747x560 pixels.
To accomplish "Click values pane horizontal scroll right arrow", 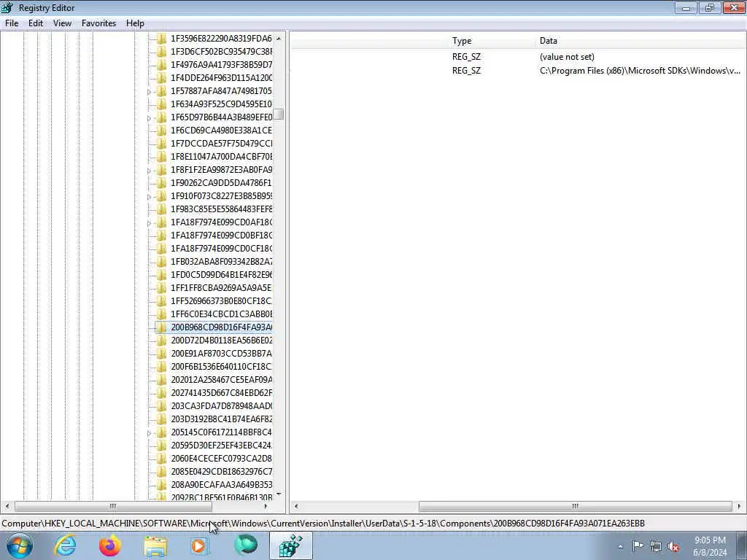I will tap(739, 506).
